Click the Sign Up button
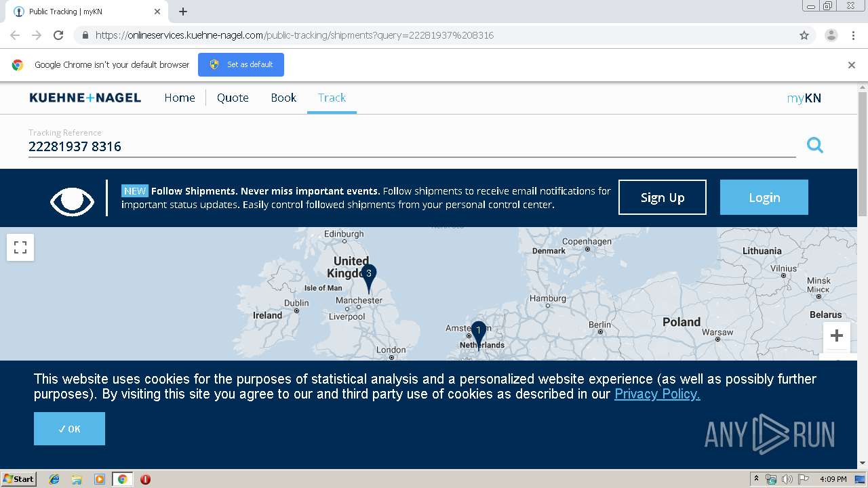Image resolution: width=868 pixels, height=488 pixels. coord(663,197)
